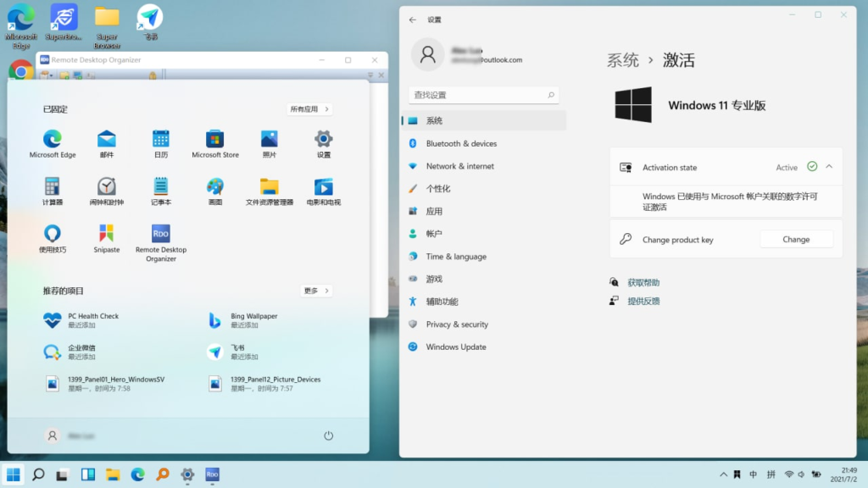Open Windows Update settings
The height and width of the screenshot is (488, 868).
(484, 347)
